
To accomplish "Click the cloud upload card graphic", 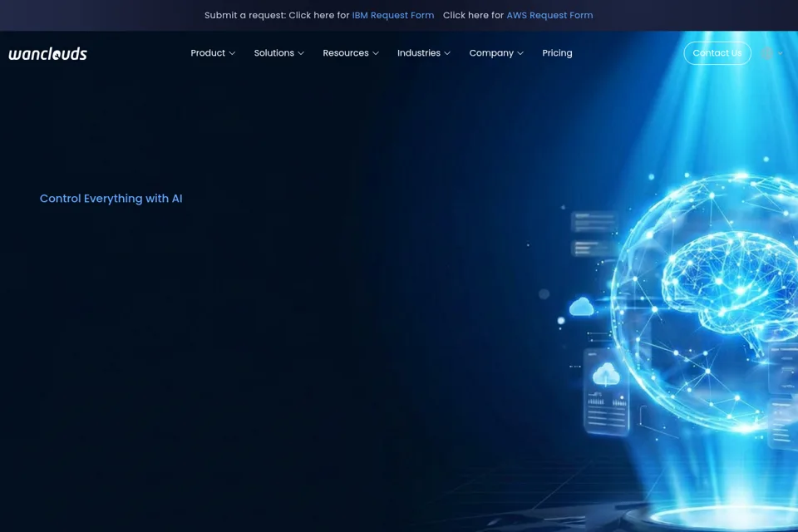I will click(x=606, y=391).
